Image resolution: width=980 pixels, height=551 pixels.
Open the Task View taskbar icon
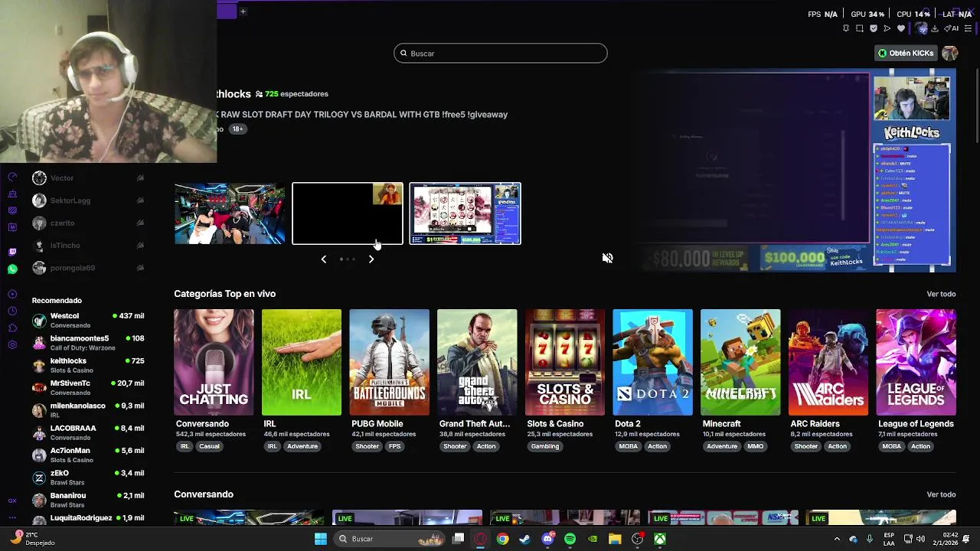458,539
